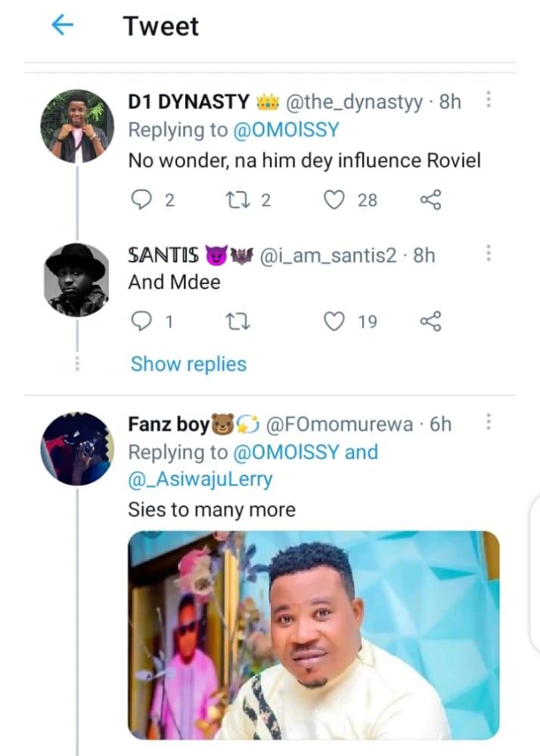Open more options for D1 DYNASTY's tweet
The width and height of the screenshot is (540, 756).
[x=489, y=100]
